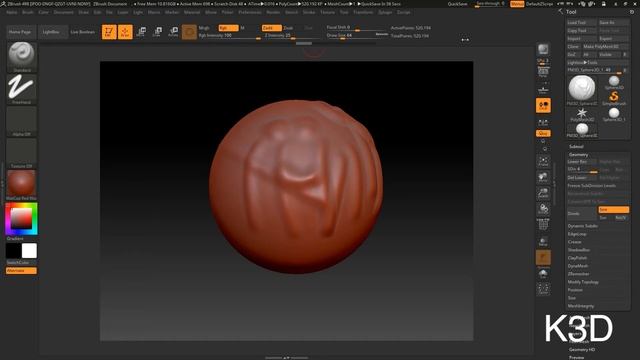The width and height of the screenshot is (640, 360).
Task: Expand Dynamic Subdiv section
Action: (x=582, y=226)
